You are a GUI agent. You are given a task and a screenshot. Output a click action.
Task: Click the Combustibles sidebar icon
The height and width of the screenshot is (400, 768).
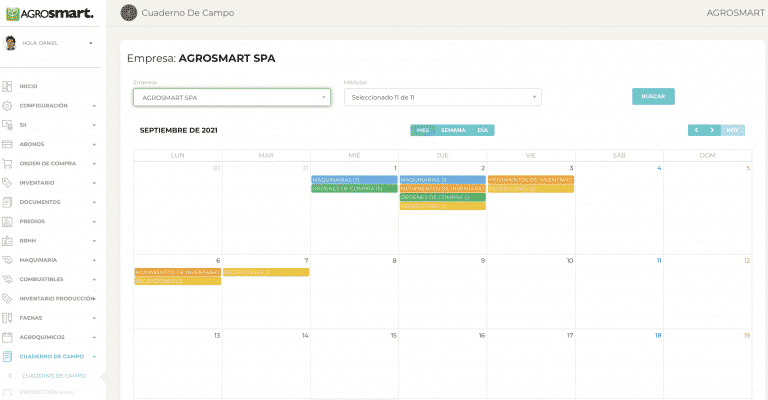tap(7, 279)
